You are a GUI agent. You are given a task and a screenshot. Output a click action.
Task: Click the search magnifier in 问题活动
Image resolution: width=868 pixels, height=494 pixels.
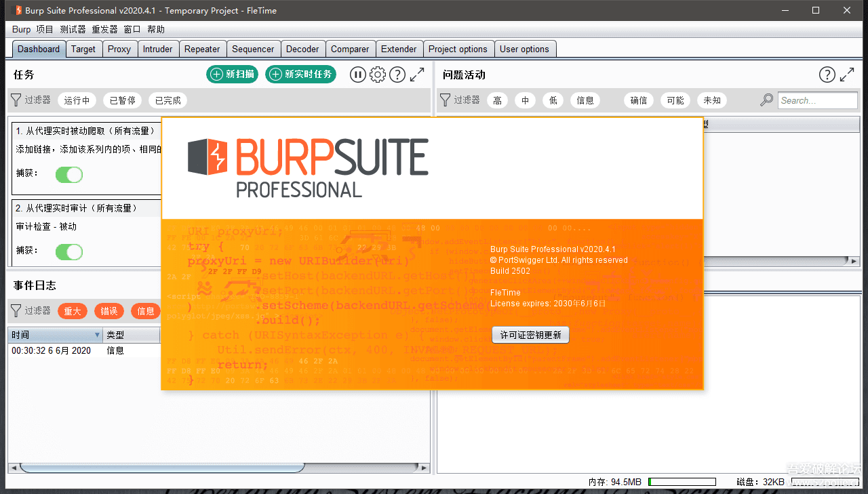click(766, 100)
